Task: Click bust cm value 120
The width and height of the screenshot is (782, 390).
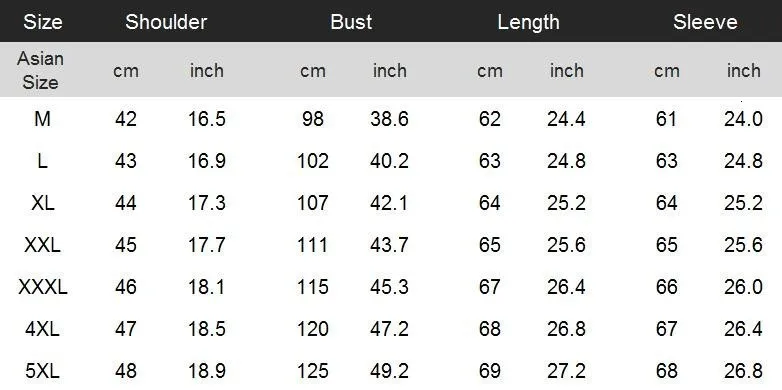Action: (313, 329)
